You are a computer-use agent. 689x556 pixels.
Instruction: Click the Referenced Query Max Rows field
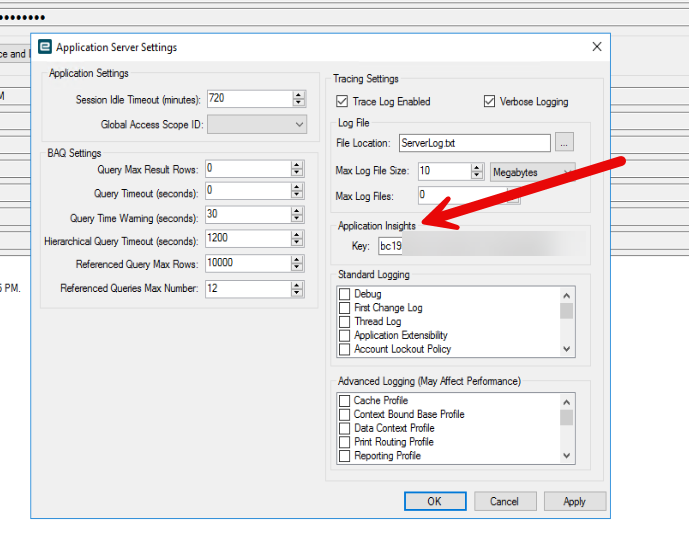248,263
